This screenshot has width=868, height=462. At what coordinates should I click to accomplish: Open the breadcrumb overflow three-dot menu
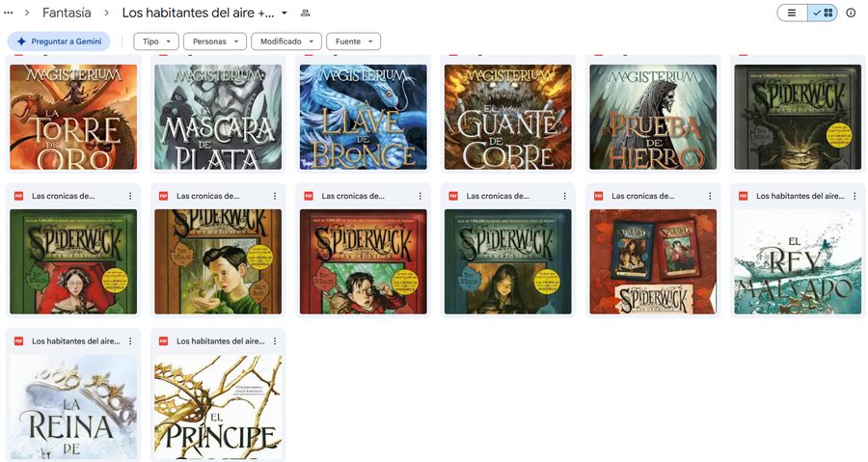[x=9, y=13]
